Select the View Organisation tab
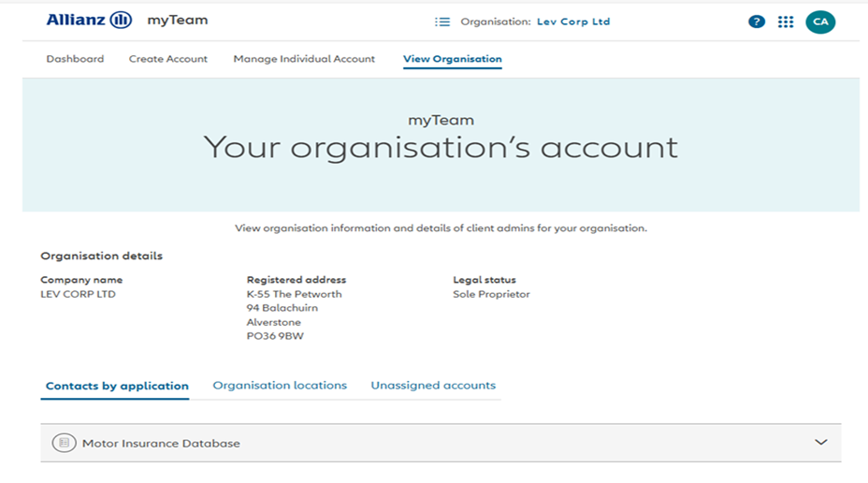The width and height of the screenshot is (868, 483). point(453,59)
